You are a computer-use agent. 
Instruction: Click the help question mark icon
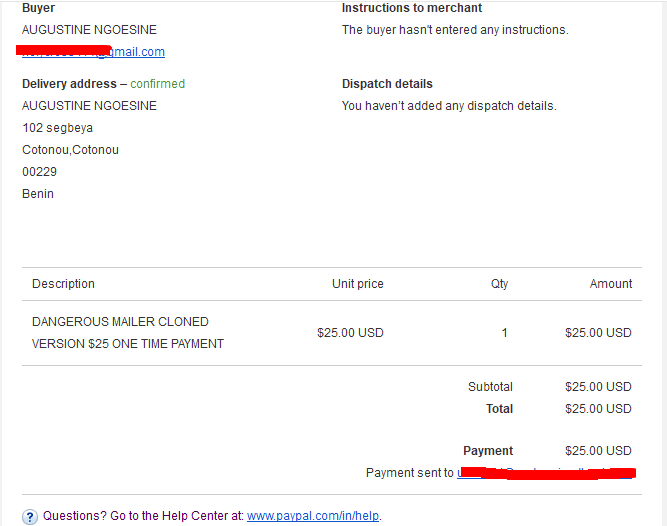coord(30,517)
